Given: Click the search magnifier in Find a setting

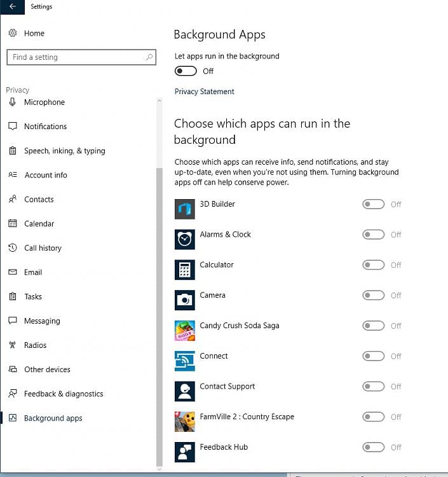Looking at the screenshot, I should [149, 57].
